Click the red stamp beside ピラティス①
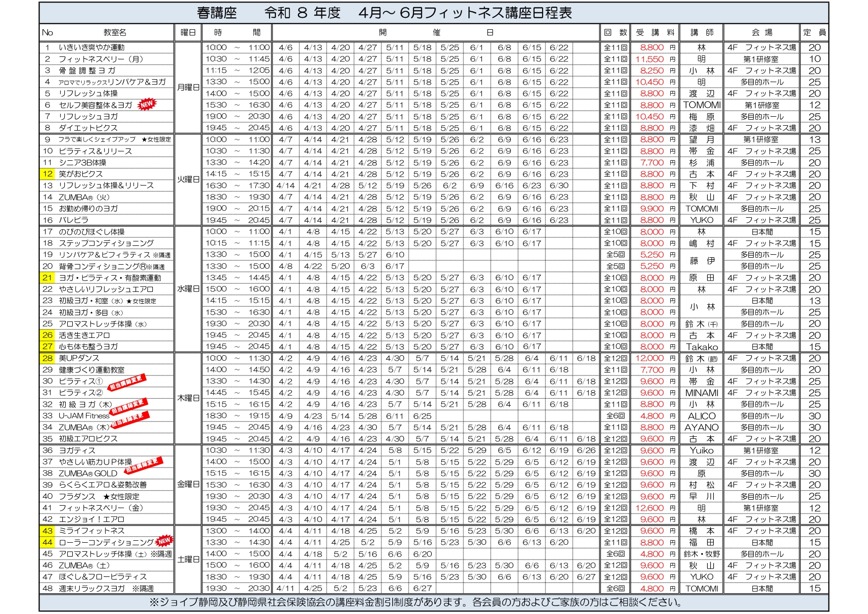Viewport: 868px width, 614px height. point(128,381)
